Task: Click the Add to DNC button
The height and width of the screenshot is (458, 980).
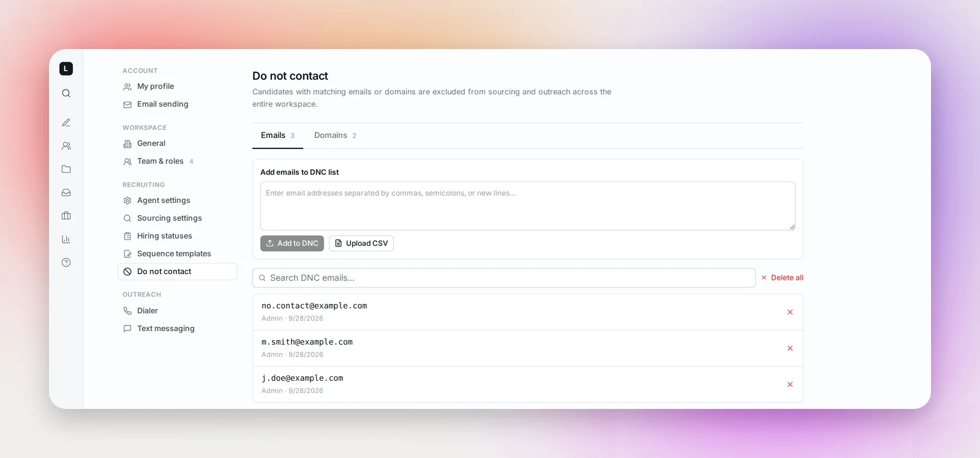Action: 292,243
